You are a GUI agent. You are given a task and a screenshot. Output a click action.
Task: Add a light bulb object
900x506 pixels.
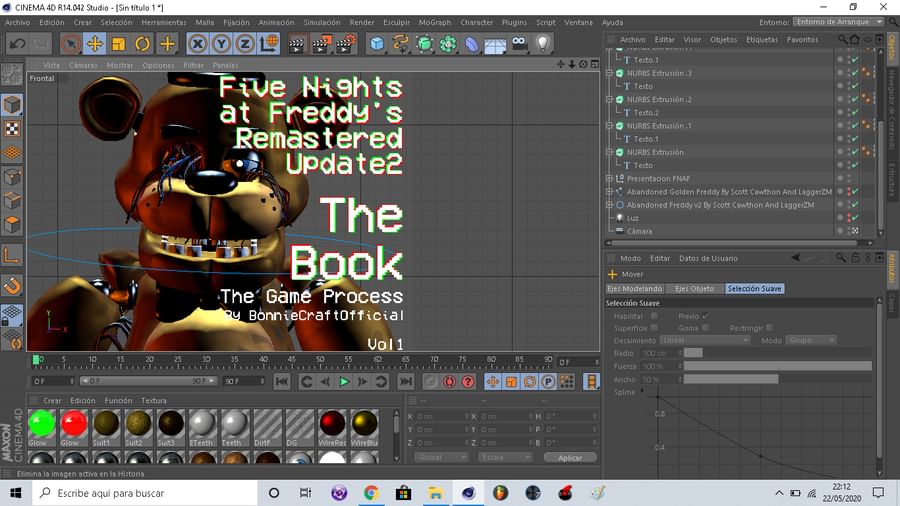(x=543, y=44)
